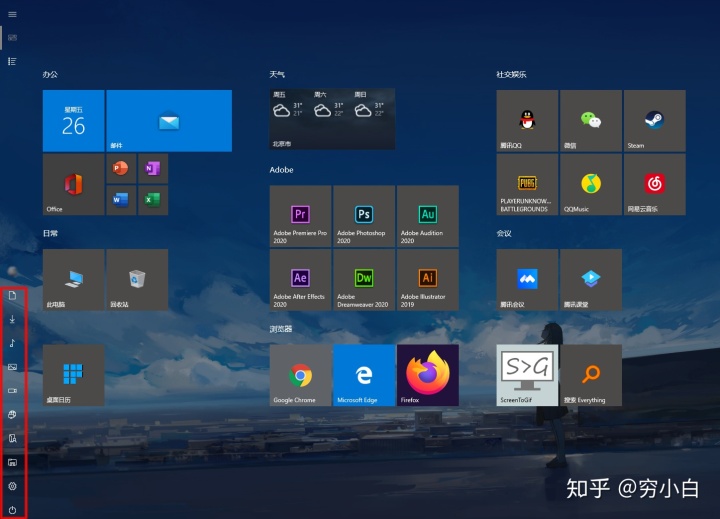Image resolution: width=720 pixels, height=519 pixels.
Task: Open the Downloads folder icon in sidebar
Action: click(x=12, y=319)
